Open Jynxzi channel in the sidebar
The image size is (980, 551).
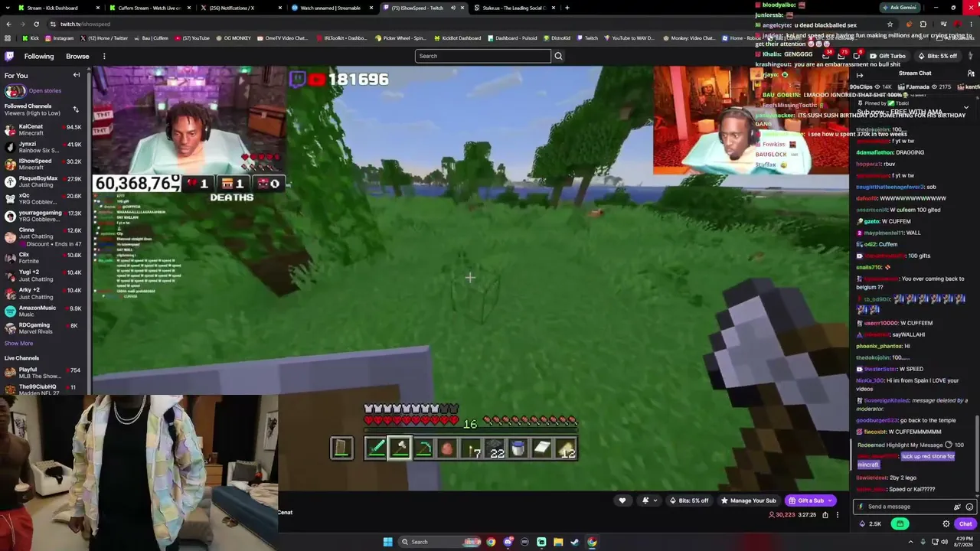pyautogui.click(x=45, y=147)
